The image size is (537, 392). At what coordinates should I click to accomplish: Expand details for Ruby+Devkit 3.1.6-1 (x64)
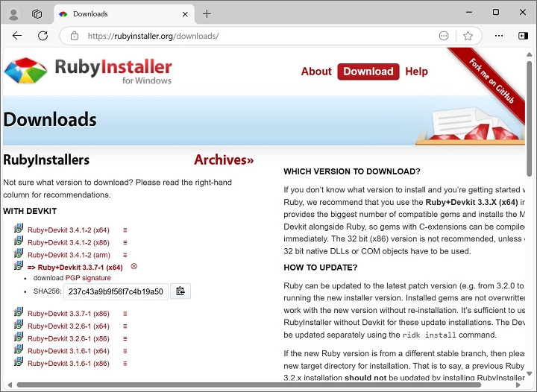point(125,351)
